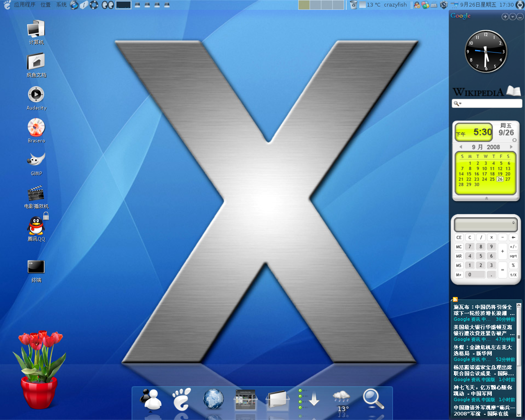Click the 13 °C weather applet in the top panel

tap(370, 5)
